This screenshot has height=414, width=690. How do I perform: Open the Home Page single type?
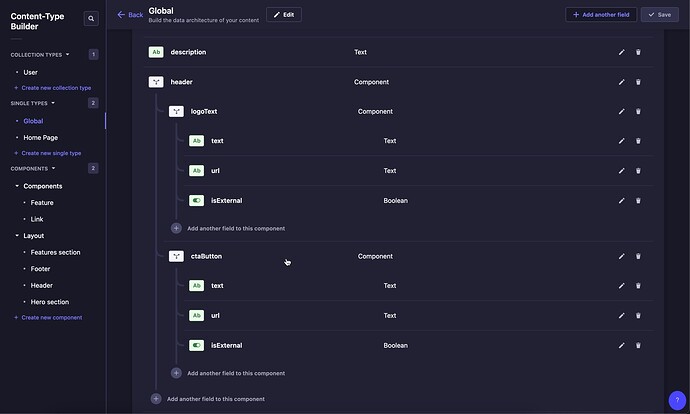(40, 137)
